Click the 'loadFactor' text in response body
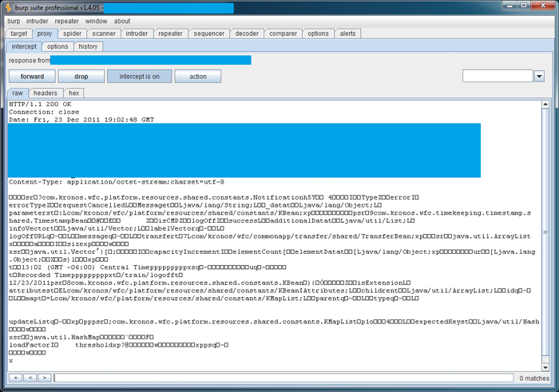The image size is (559, 392). click(30, 345)
